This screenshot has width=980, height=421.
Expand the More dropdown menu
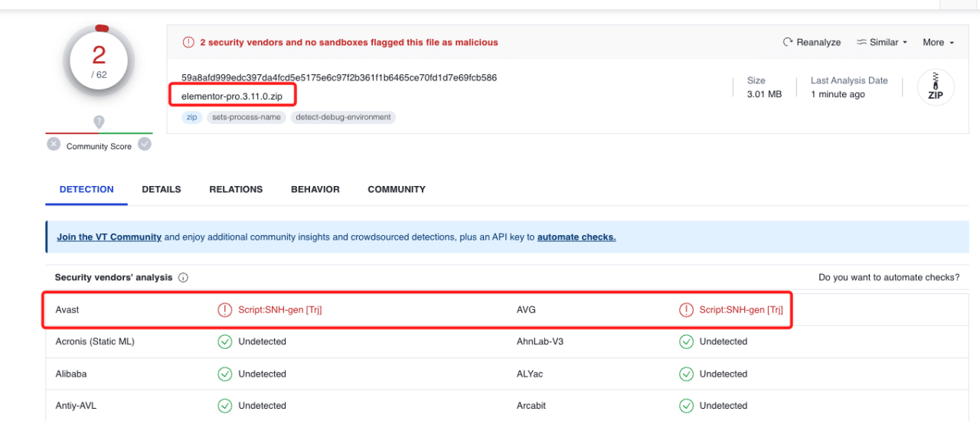[939, 43]
